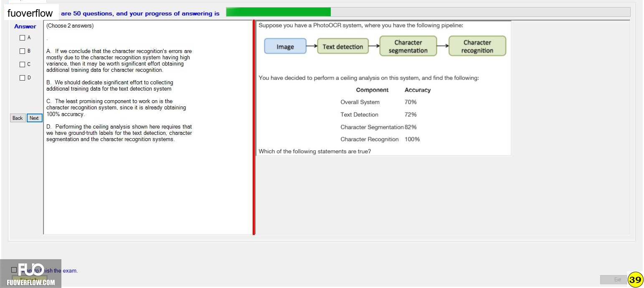
Task: Go to the Next question
Action: coord(34,118)
